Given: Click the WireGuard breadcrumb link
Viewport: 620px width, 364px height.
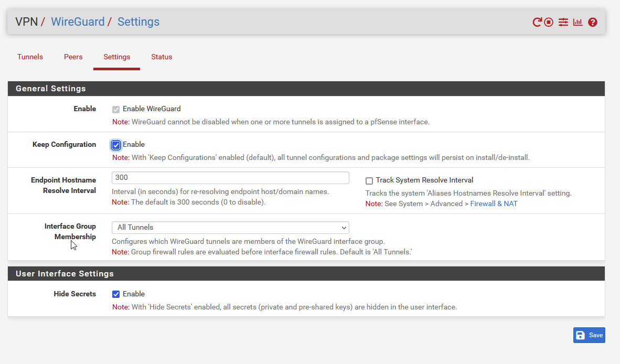Looking at the screenshot, I should pyautogui.click(x=78, y=22).
